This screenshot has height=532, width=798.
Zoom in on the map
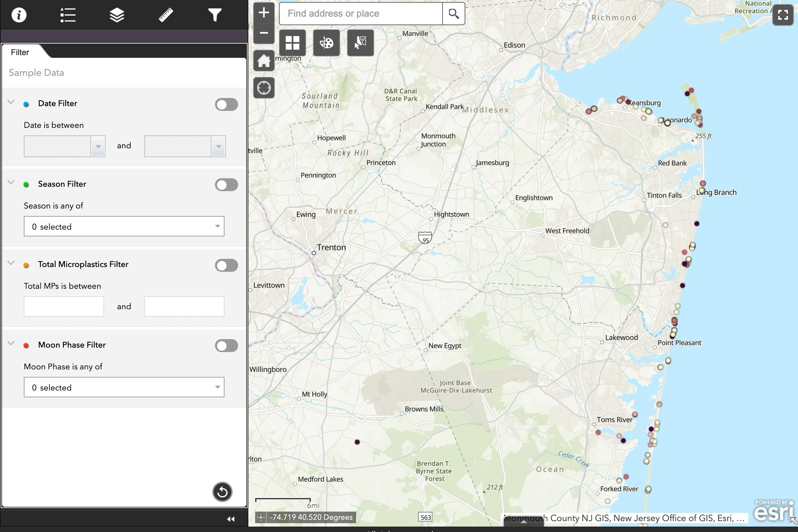tap(264, 13)
